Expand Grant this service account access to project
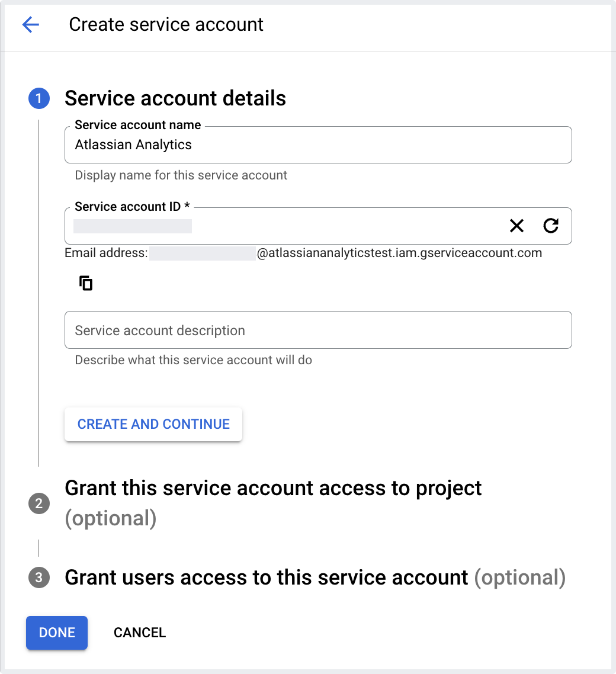616x674 pixels. [x=273, y=503]
